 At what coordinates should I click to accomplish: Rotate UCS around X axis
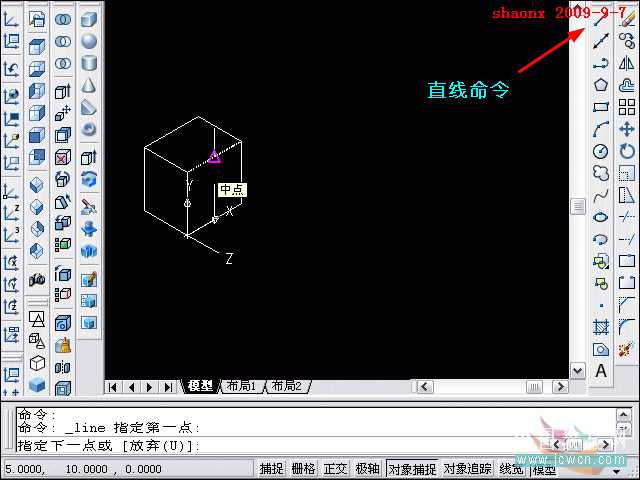coord(11,262)
